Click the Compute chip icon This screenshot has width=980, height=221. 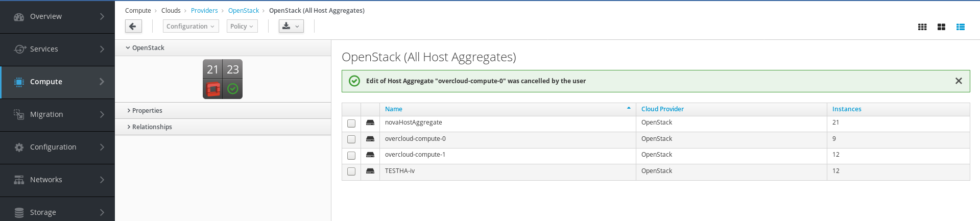19,82
